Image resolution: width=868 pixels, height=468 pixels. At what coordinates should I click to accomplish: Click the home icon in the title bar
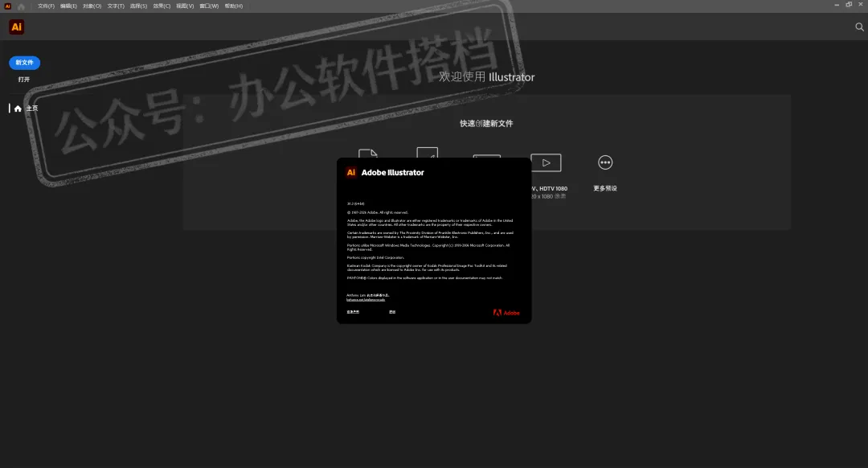[x=21, y=6]
